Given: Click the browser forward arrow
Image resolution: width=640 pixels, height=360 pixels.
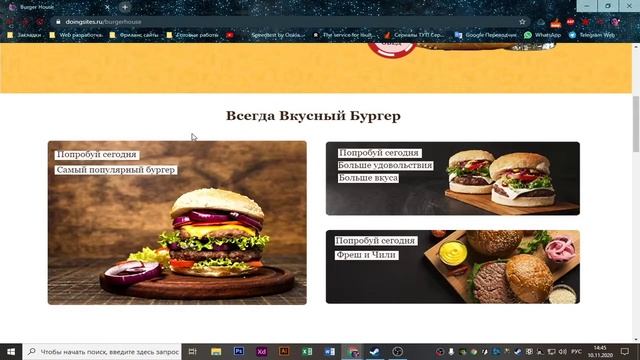Looking at the screenshot, I should tap(25, 22).
